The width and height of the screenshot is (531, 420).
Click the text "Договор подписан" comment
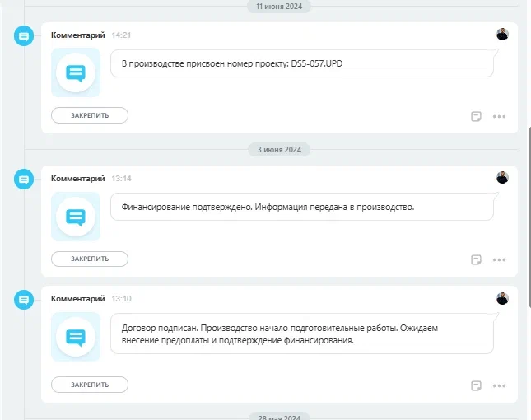click(x=280, y=334)
